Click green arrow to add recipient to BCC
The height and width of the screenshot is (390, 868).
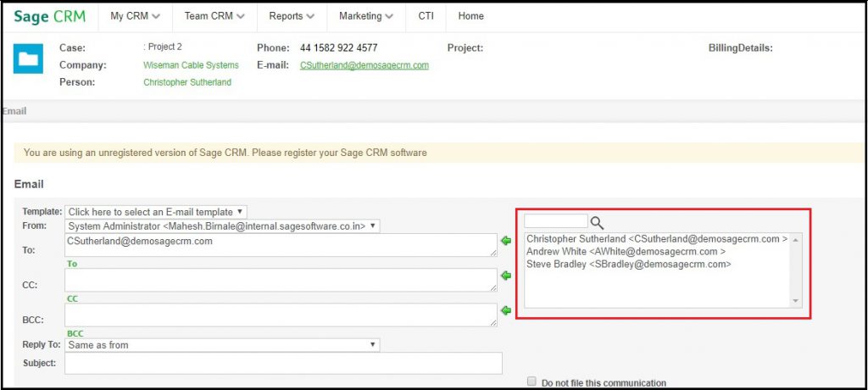click(505, 311)
